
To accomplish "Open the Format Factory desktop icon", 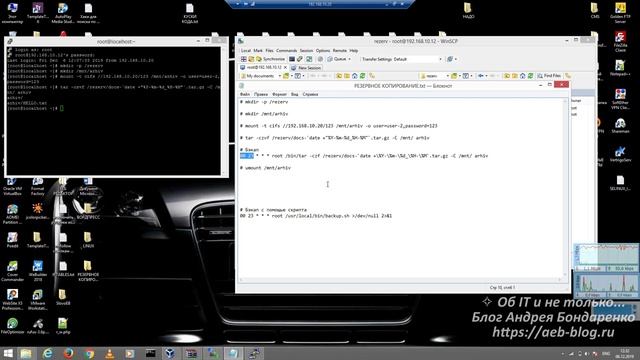I will point(37,187).
